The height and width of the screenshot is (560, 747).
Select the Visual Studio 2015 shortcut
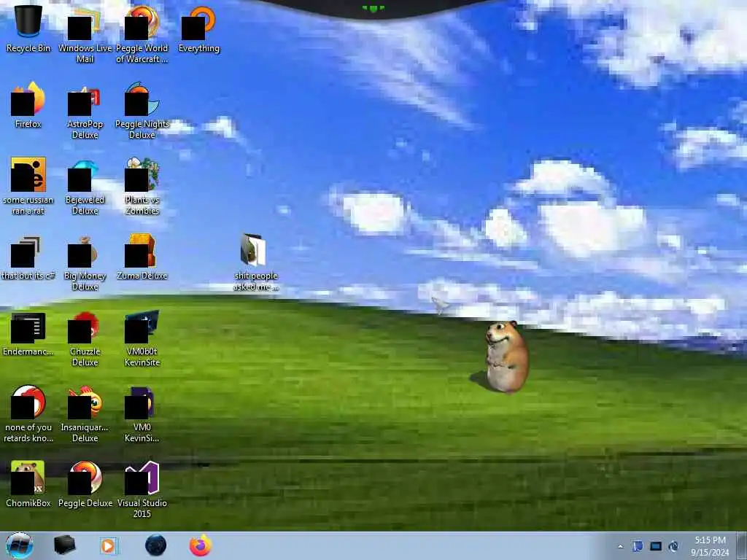[x=142, y=489]
